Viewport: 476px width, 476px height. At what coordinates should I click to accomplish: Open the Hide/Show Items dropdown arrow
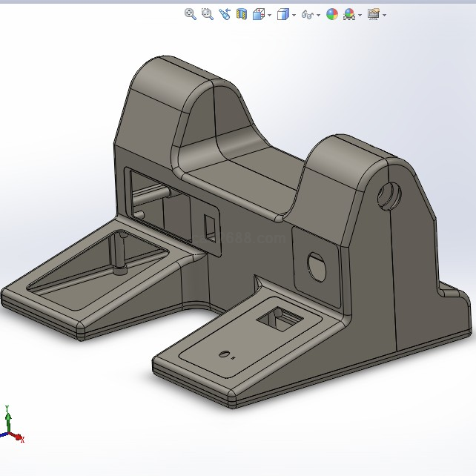[x=319, y=15]
